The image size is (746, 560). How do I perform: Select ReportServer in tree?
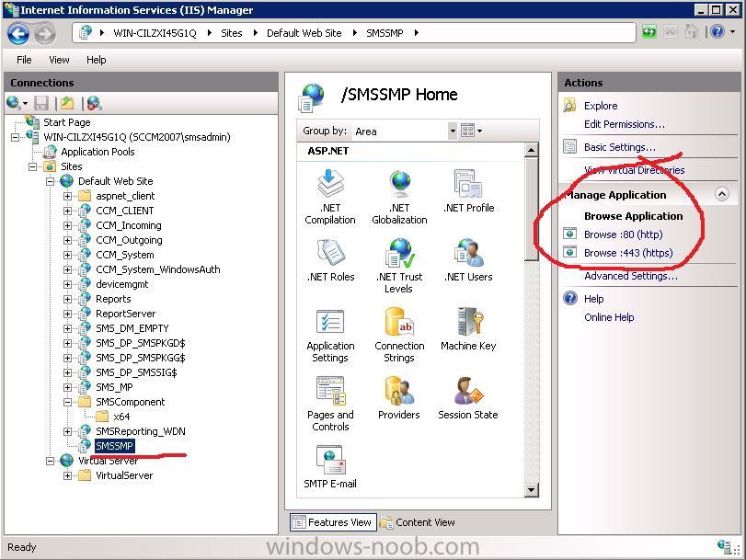(x=126, y=314)
